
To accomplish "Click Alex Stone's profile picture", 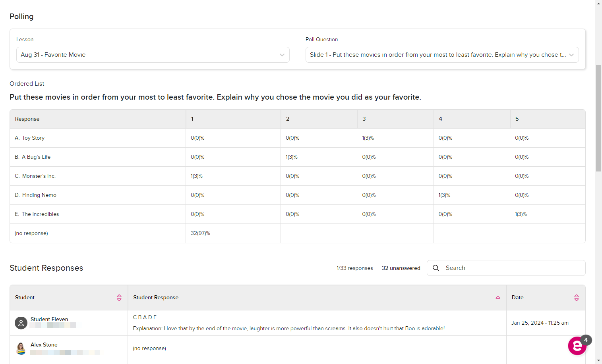I will (x=21, y=349).
